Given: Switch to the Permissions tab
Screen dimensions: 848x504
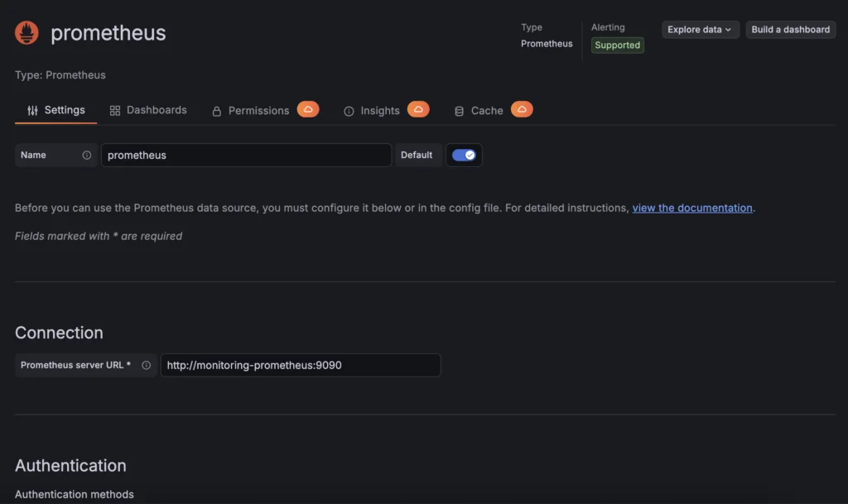Looking at the screenshot, I should click(258, 109).
